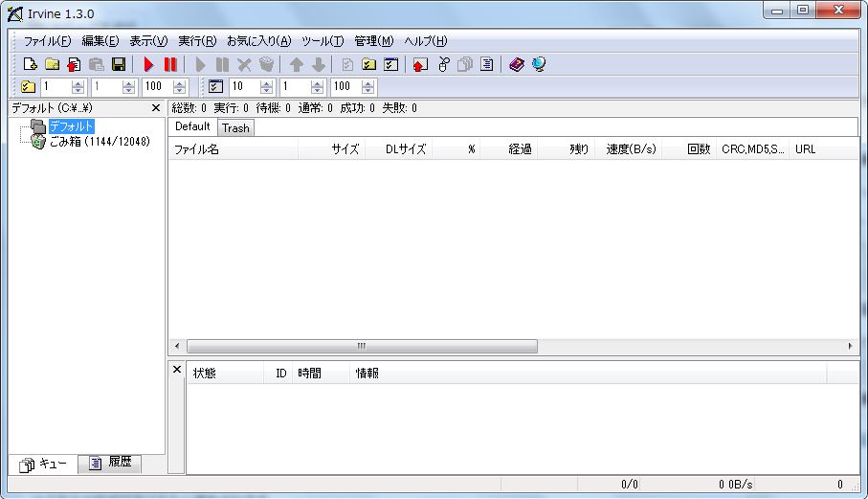Screen dimensions: 868x499
Task: Open options via window checkmark toolbar icon
Action: click(391, 64)
